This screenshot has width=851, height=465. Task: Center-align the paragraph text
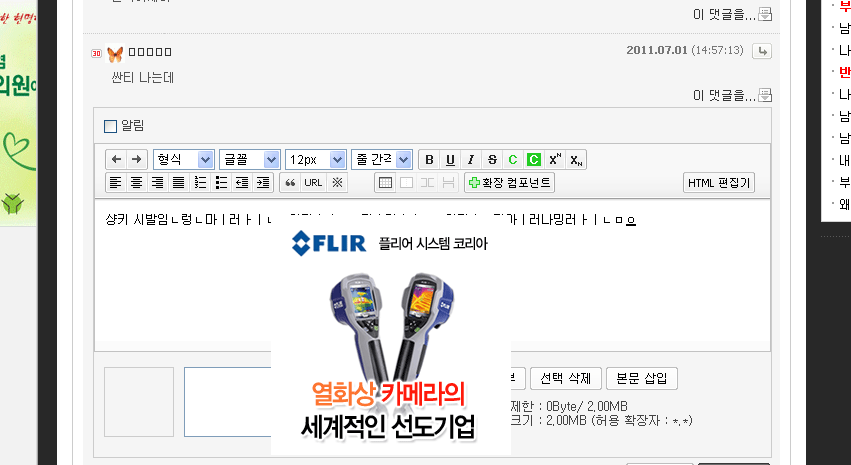tap(136, 183)
